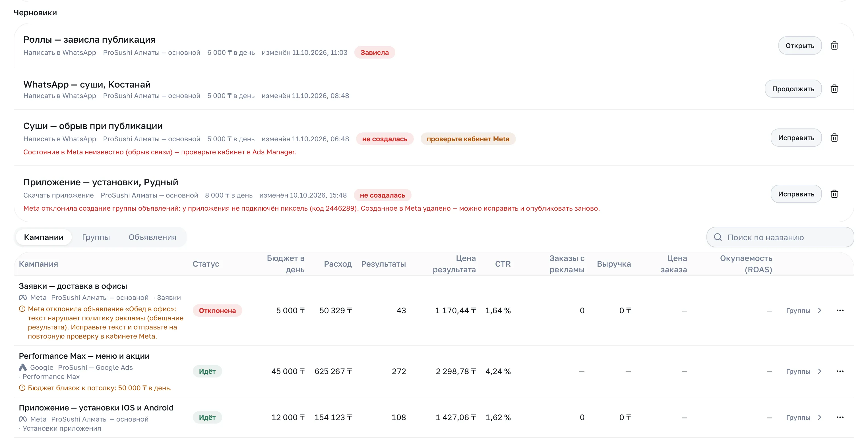Expand groups of Performance Max campaign
This screenshot has height=444, width=868.
pyautogui.click(x=804, y=371)
